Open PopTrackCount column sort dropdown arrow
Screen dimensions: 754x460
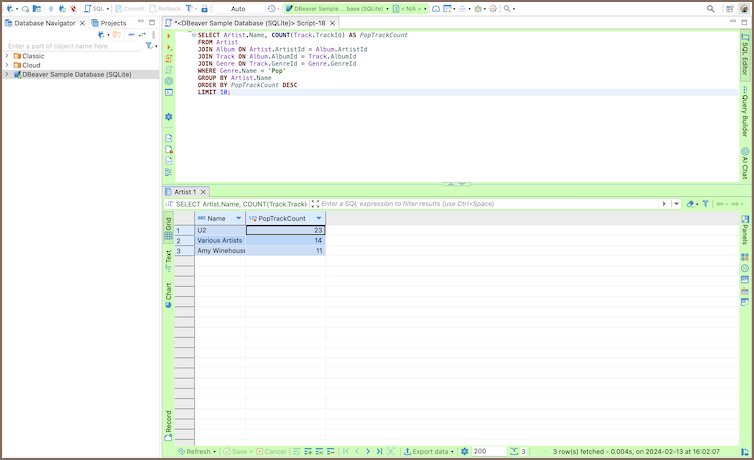[319, 218]
